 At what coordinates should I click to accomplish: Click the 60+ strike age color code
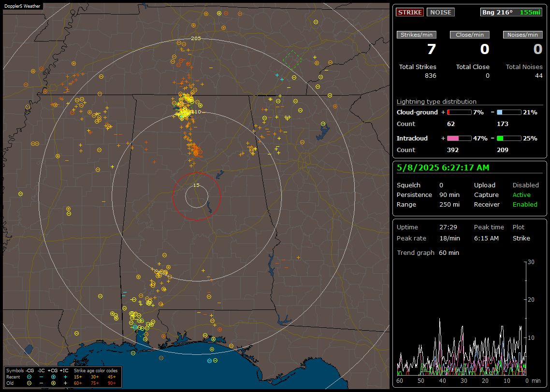click(x=78, y=383)
